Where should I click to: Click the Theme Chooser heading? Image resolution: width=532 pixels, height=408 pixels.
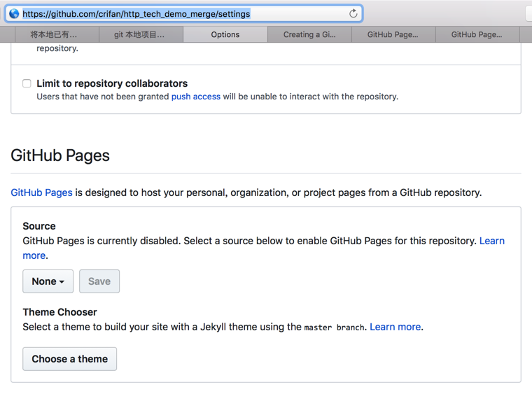pyautogui.click(x=59, y=312)
